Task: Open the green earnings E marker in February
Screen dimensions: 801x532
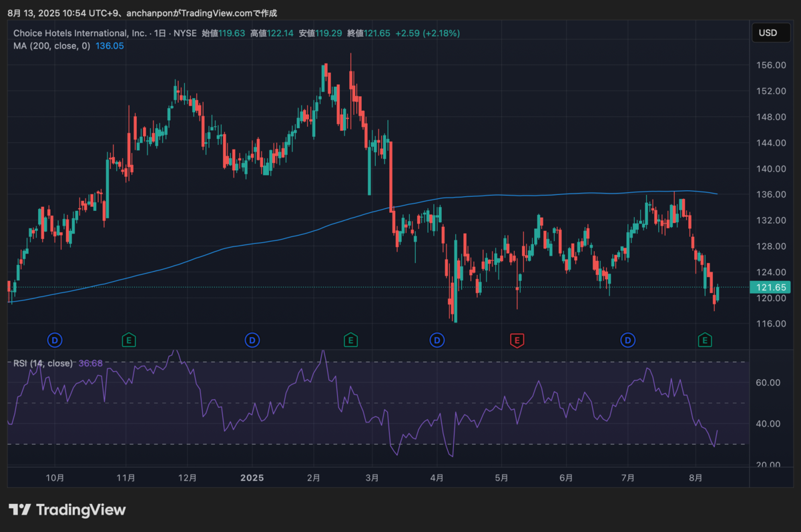Action: point(349,340)
